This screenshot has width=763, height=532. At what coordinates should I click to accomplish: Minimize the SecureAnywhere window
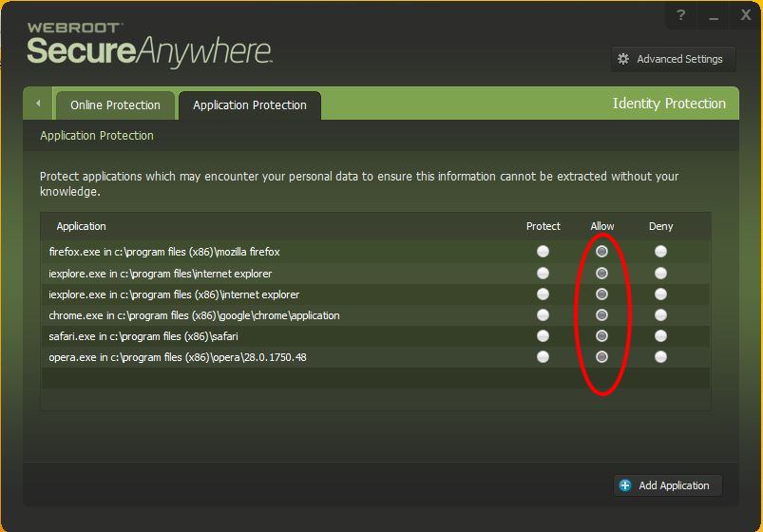(714, 15)
